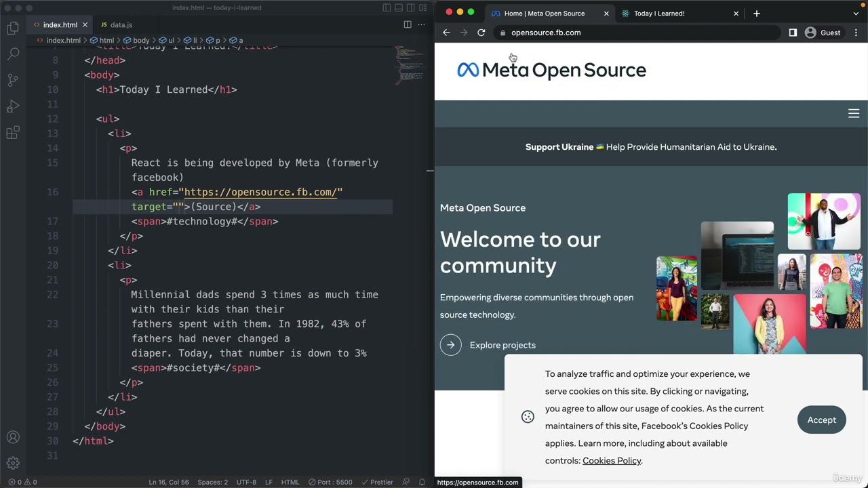Go to line via Ln 16, Col 56
The height and width of the screenshot is (488, 868).
tap(169, 483)
